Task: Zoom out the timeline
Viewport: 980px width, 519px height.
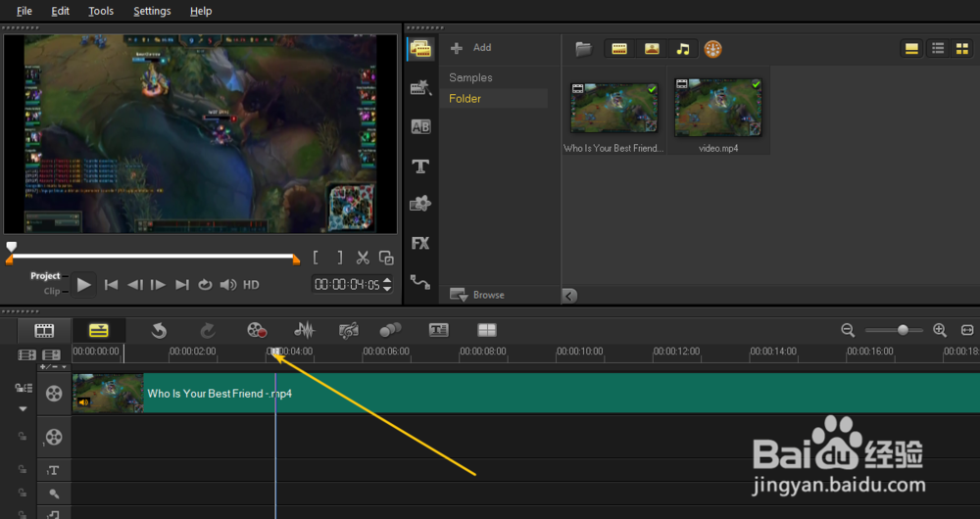Action: tap(848, 330)
